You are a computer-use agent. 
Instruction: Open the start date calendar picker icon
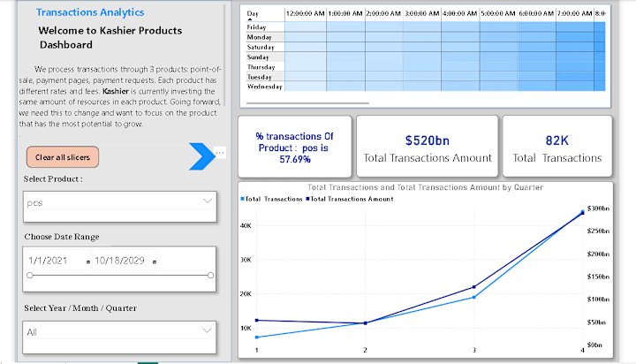pos(88,262)
